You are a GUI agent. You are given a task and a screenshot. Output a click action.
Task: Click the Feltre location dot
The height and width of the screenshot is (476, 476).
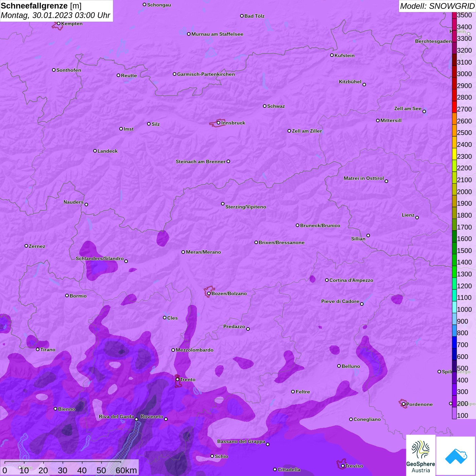point(293,392)
